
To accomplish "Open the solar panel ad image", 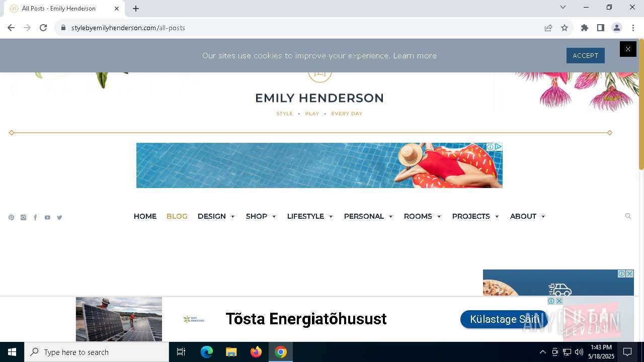I will point(119,319).
